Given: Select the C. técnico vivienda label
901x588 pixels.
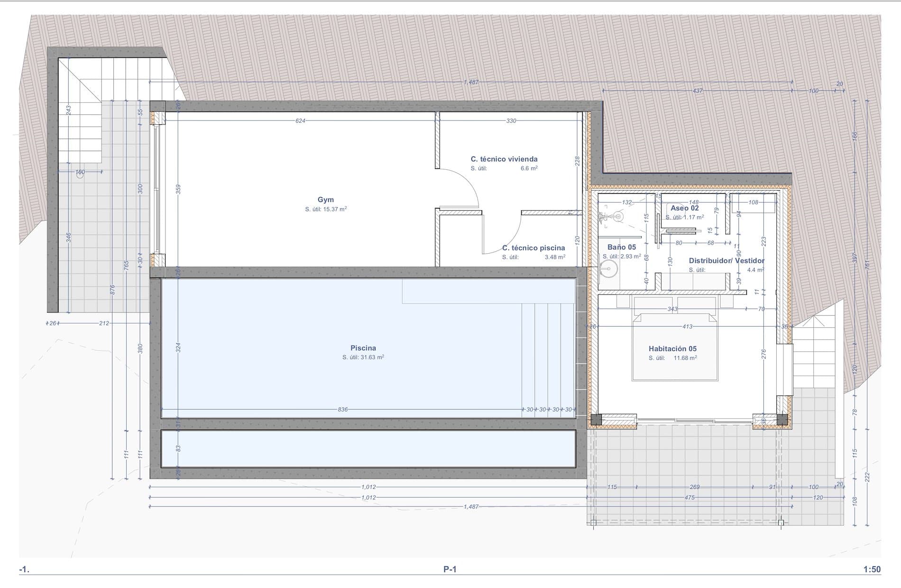Looking at the screenshot, I should [x=504, y=159].
